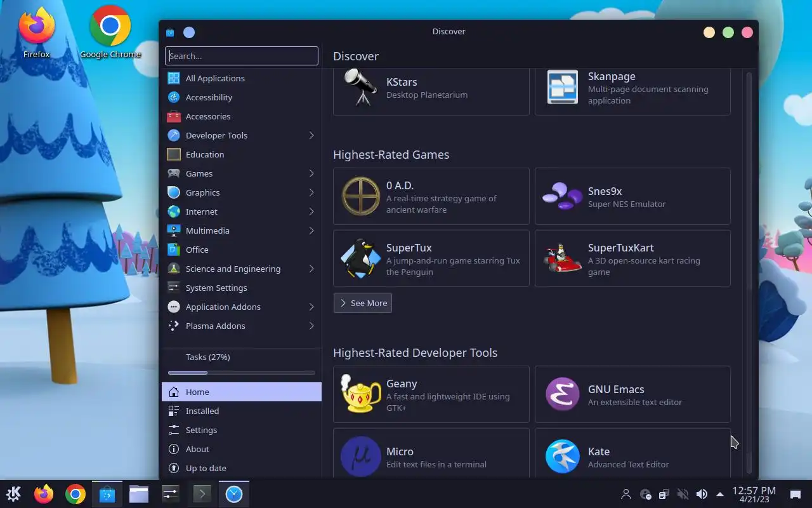Click the Accessories toolbox icon

[174, 116]
